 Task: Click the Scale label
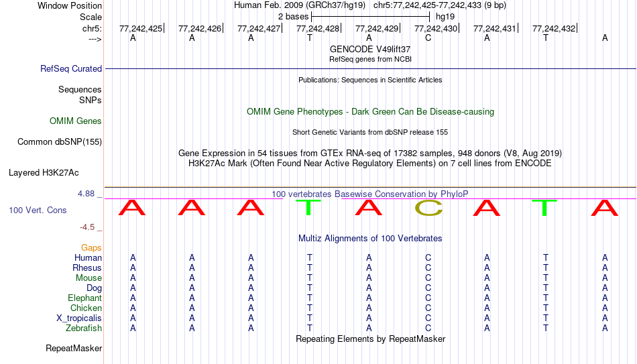pos(91,17)
